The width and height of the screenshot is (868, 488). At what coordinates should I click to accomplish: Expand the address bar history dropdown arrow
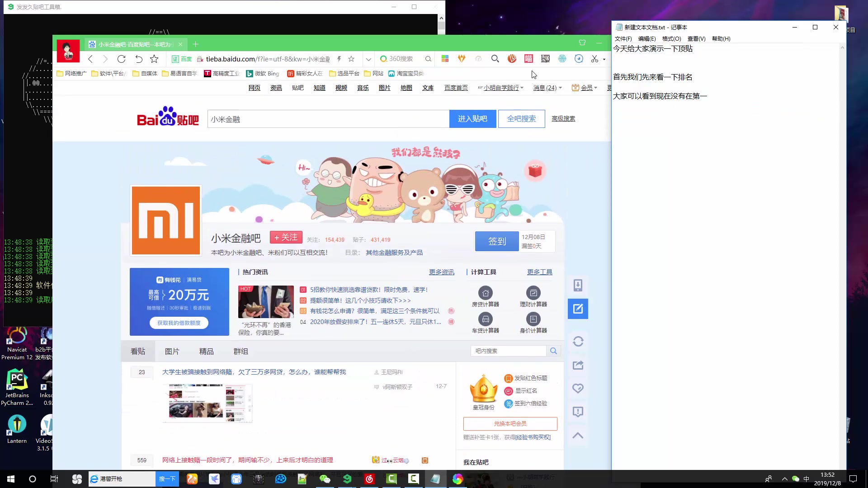pos(368,59)
